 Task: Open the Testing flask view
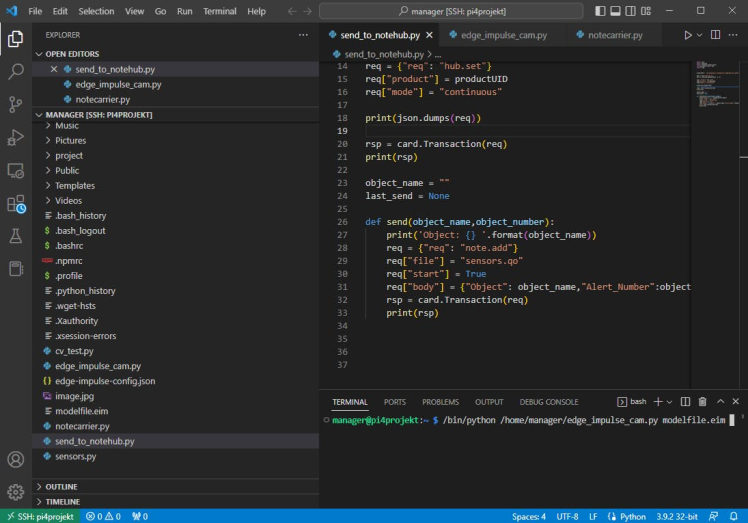16,236
